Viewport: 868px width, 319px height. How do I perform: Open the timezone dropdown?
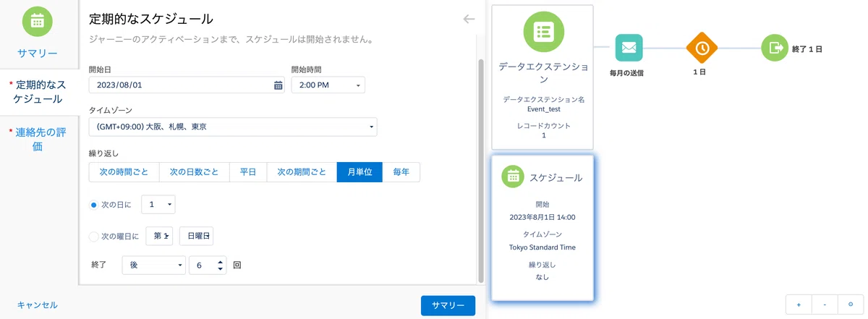[233, 127]
